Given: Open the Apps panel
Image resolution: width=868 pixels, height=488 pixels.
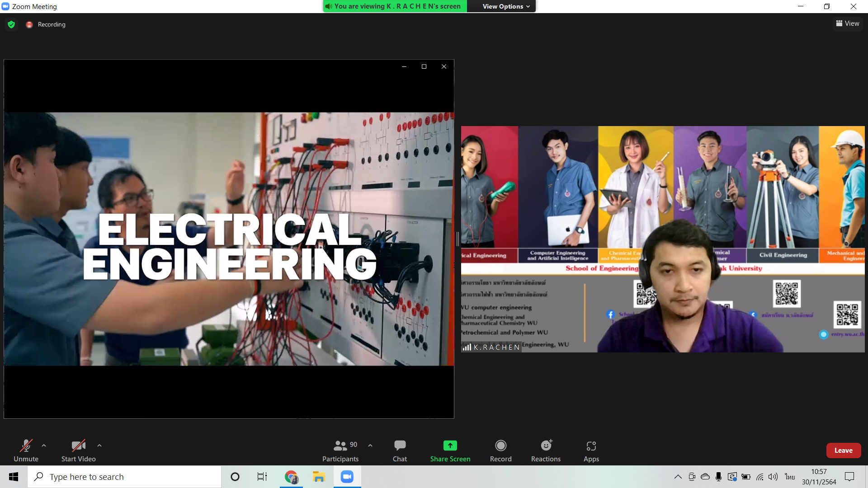Looking at the screenshot, I should click(591, 450).
